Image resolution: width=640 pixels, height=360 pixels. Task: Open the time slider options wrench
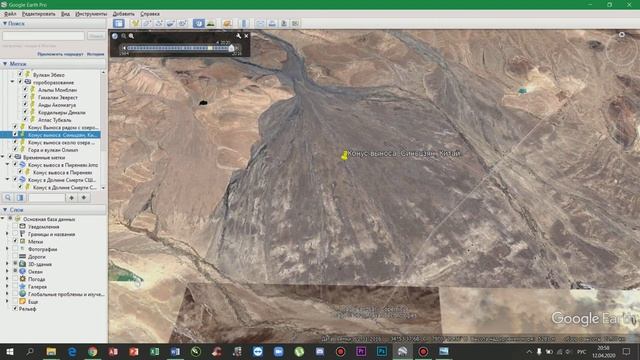tap(238, 36)
